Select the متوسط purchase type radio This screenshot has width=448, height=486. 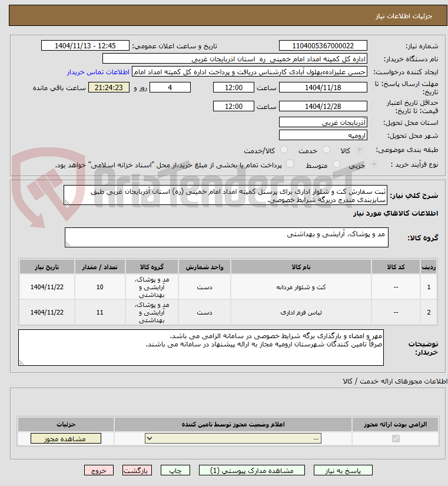point(336,164)
